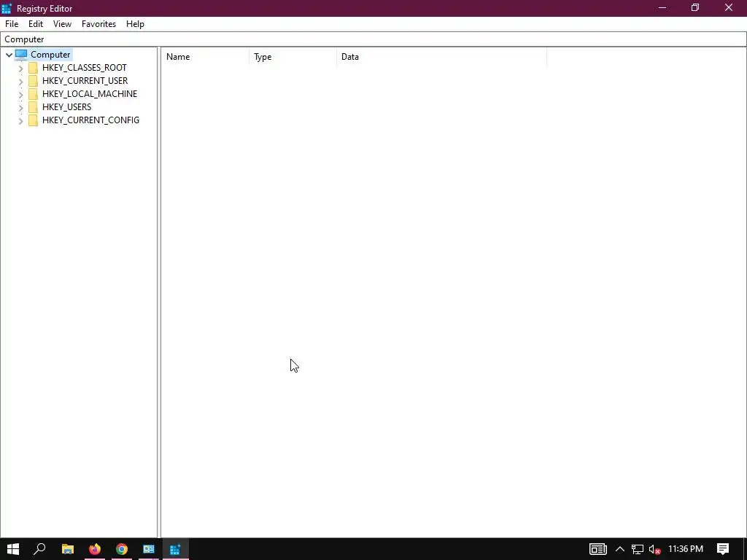Click the HKEY_CLASSES_ROOT folder icon
This screenshot has width=747, height=560.
(x=33, y=68)
